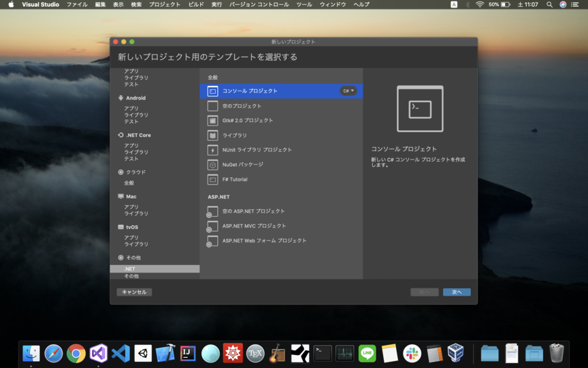
Task: Open Finder from the Dock
Action: point(31,354)
